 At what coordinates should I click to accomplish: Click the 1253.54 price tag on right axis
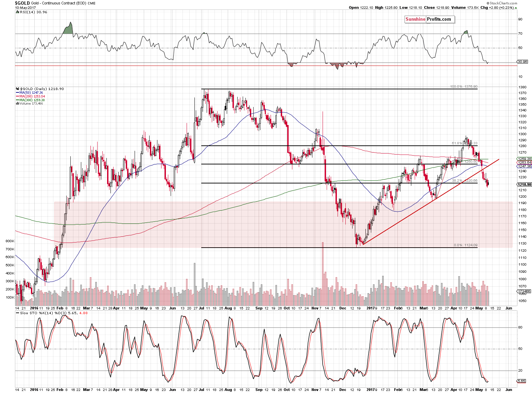(x=524, y=162)
